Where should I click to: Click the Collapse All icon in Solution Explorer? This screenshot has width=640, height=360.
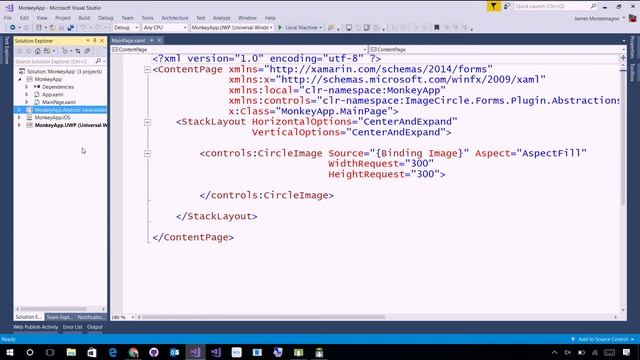[87, 51]
